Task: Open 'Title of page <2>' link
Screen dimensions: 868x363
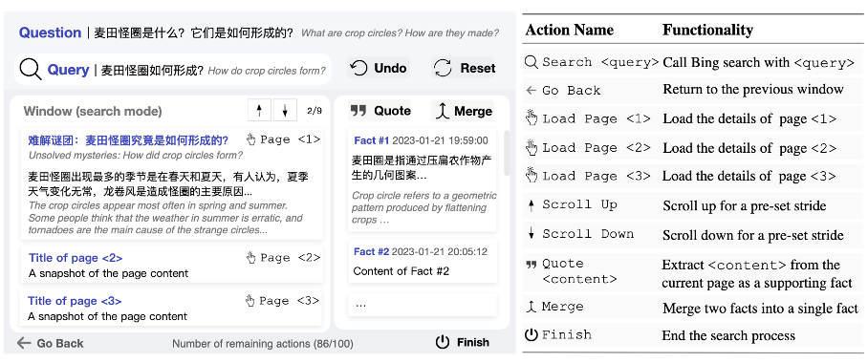Action: pos(76,258)
